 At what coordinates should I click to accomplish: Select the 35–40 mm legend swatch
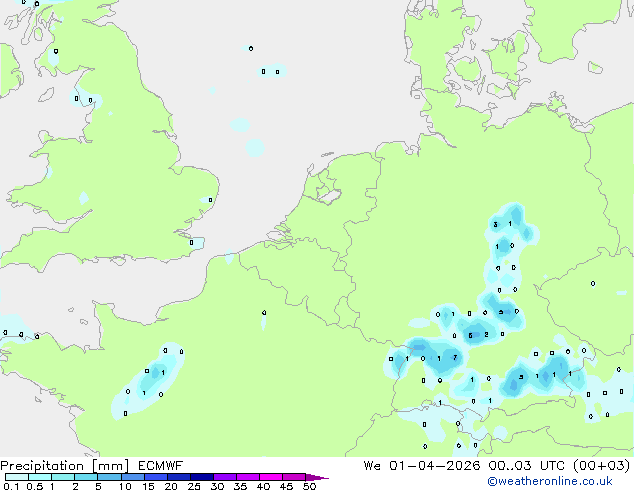coord(248,477)
